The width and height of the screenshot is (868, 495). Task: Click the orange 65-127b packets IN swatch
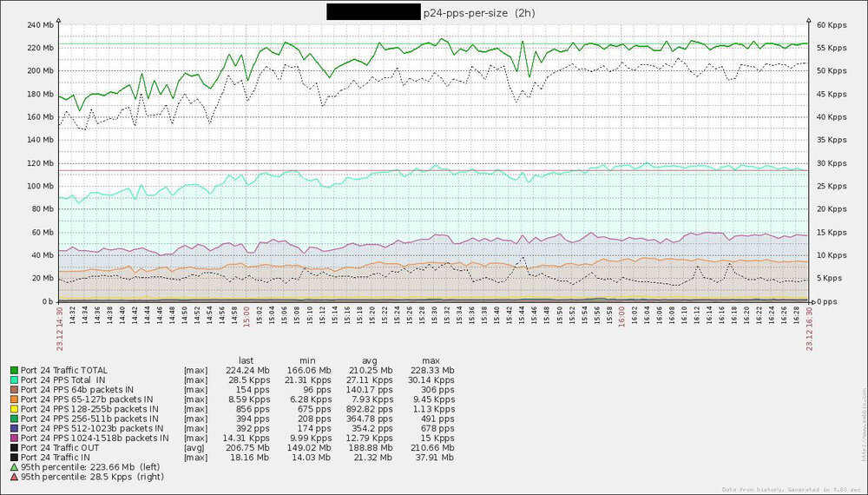[15, 399]
